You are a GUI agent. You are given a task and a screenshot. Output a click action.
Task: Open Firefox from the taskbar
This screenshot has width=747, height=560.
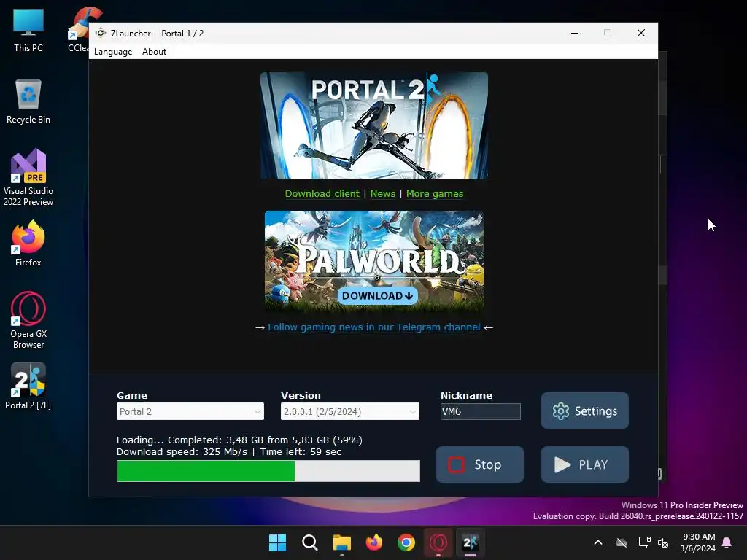click(374, 542)
